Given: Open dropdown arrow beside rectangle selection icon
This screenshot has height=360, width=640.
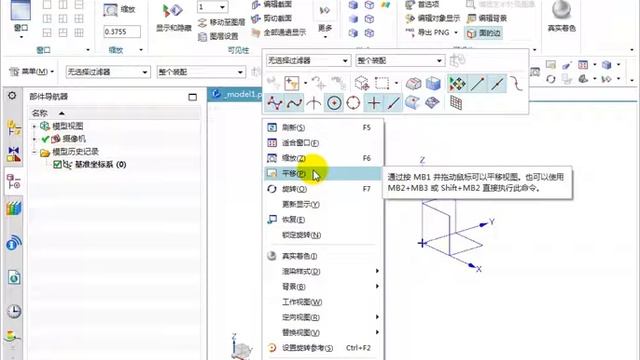Looking at the screenshot, I should pyautogui.click(x=396, y=83).
